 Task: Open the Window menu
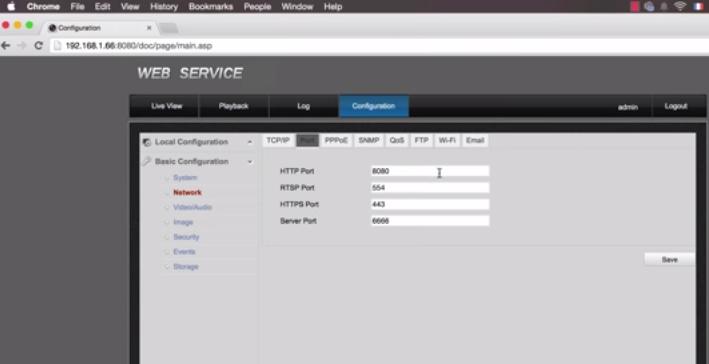coord(297,7)
